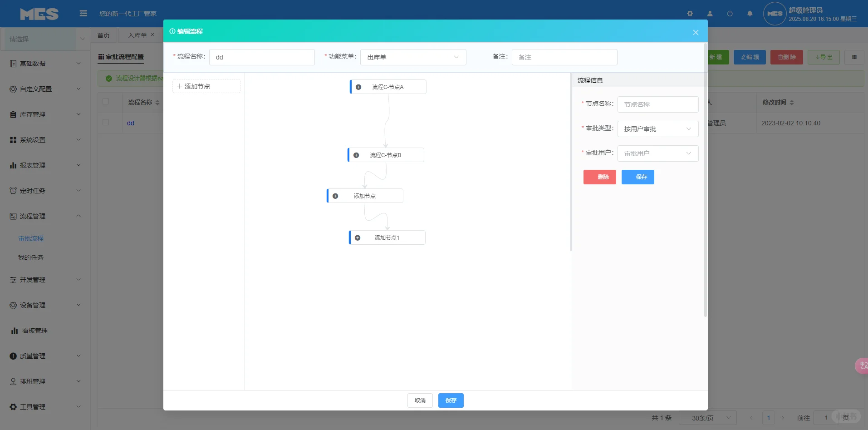Expand the 设备管理 menu chevron
This screenshot has height=430, width=868.
pos(78,305)
